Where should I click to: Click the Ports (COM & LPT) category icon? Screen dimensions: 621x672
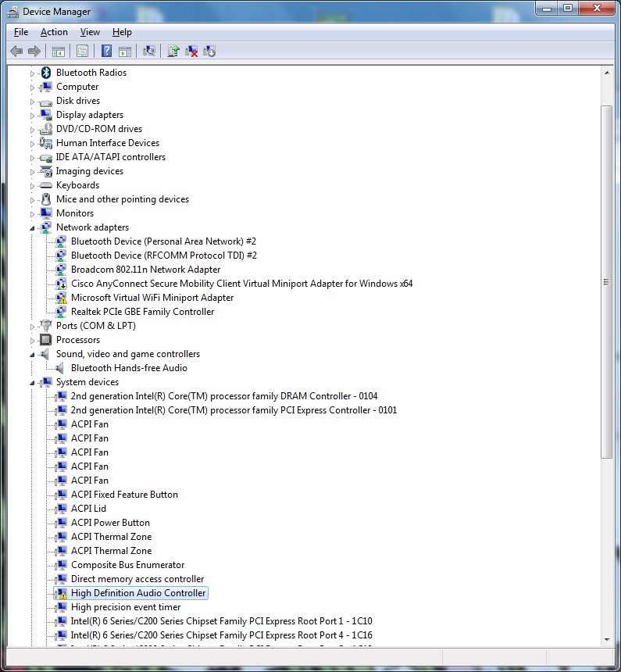(46, 326)
